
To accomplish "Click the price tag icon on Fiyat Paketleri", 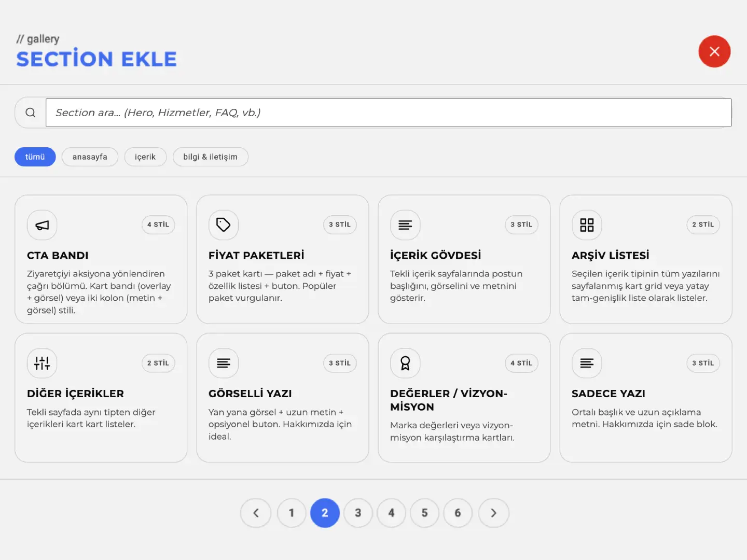I will click(x=224, y=225).
